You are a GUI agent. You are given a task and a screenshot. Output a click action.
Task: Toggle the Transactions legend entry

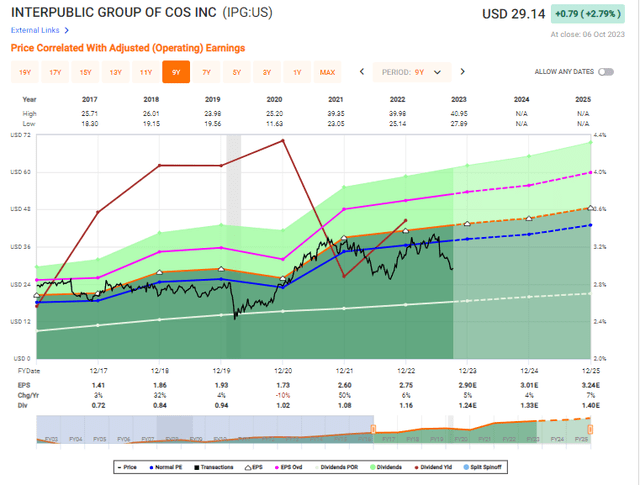pos(214,467)
